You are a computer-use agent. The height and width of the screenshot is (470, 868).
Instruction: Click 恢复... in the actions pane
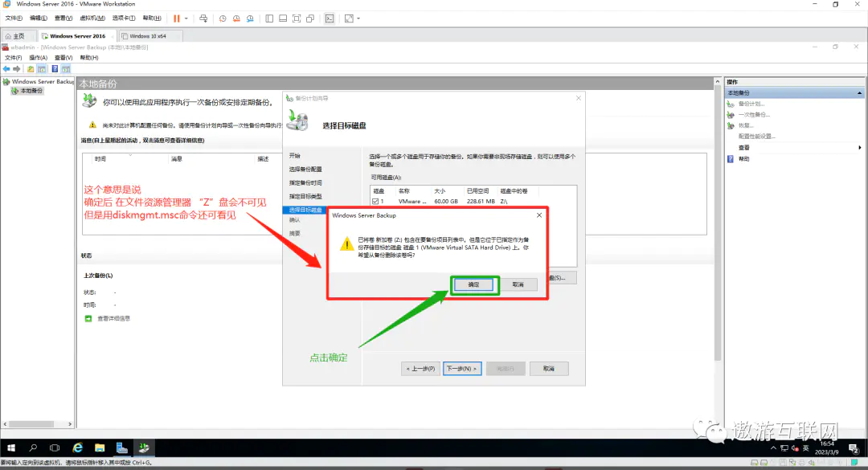click(746, 125)
